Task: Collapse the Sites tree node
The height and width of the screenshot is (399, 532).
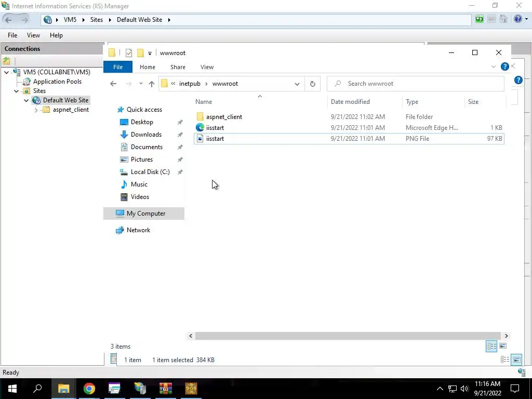Action: pos(16,91)
